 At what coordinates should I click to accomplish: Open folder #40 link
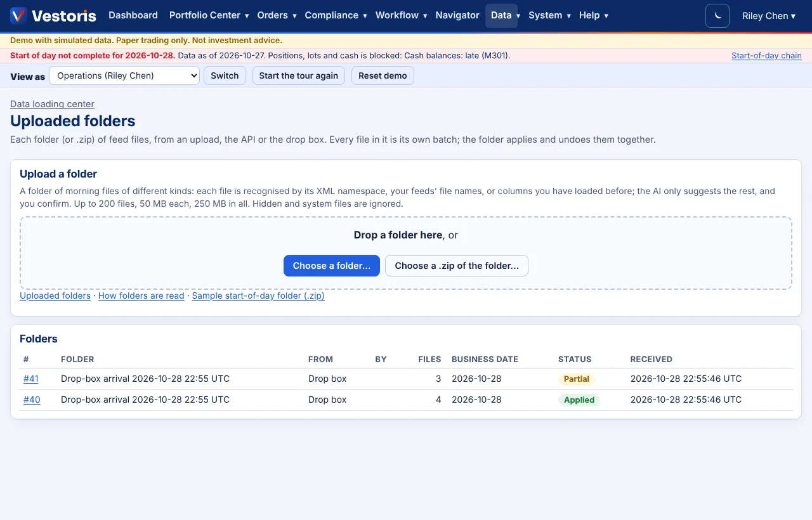point(32,400)
